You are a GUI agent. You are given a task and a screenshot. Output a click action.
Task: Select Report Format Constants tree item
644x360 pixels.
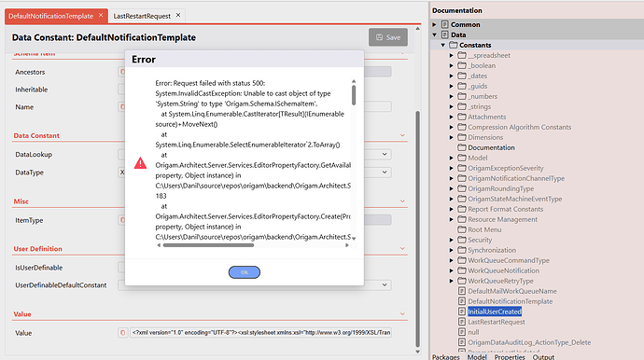505,209
